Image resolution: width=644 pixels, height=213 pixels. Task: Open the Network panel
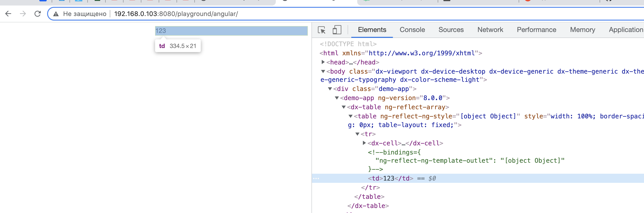pos(490,30)
